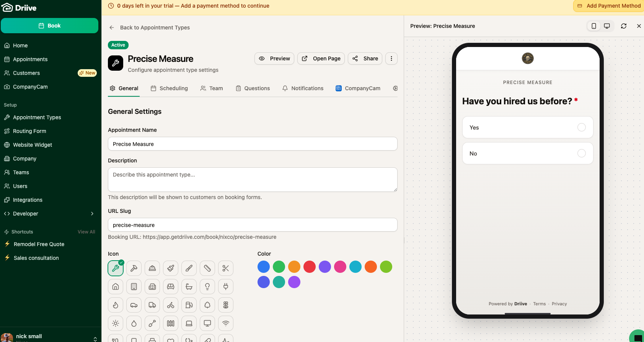Viewport: 644px width, 342px height.
Task: Choose the lime green color swatch
Action: (386, 267)
